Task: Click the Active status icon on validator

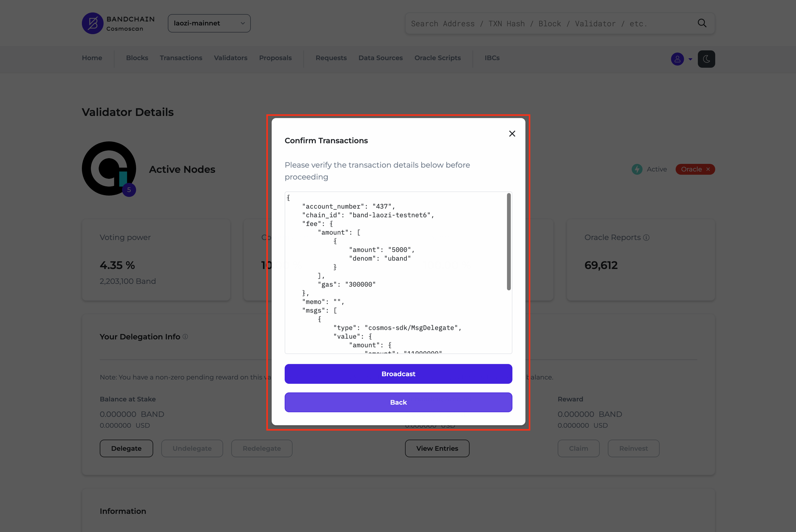Action: pos(637,169)
